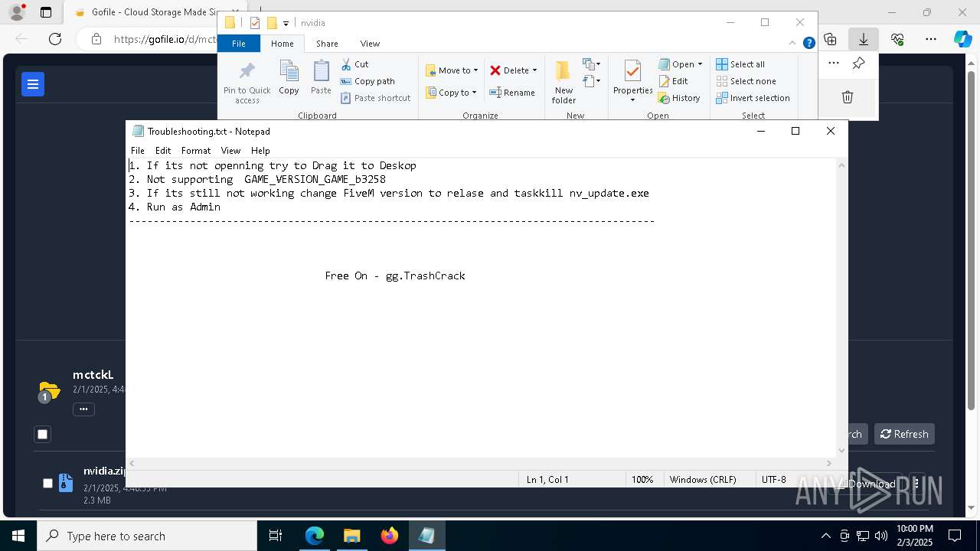Click trash icon in Edge downloads panel
Screen dimensions: 980x551
click(848, 97)
